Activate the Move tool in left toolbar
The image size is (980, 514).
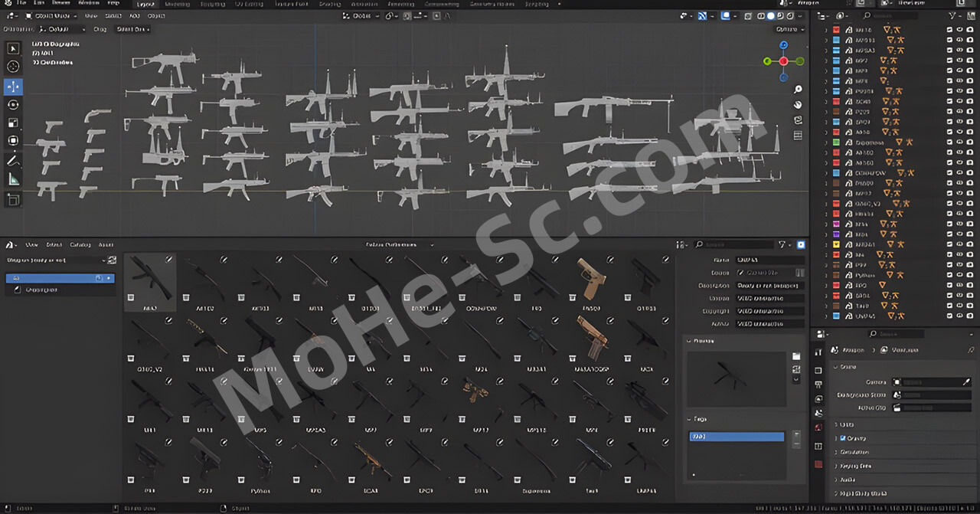point(13,86)
